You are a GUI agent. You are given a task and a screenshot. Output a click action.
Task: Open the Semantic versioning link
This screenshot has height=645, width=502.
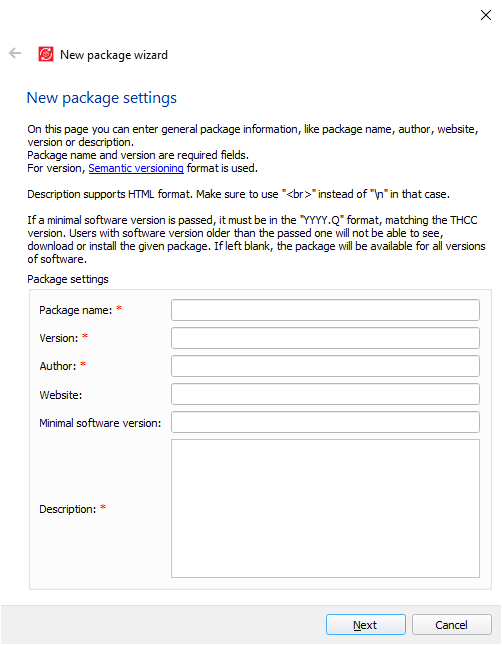(136, 168)
